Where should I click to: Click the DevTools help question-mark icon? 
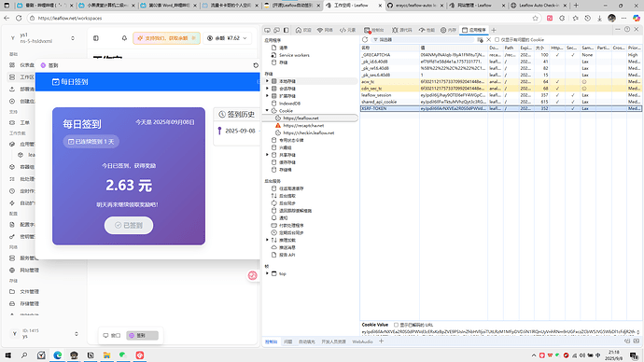coord(627,30)
